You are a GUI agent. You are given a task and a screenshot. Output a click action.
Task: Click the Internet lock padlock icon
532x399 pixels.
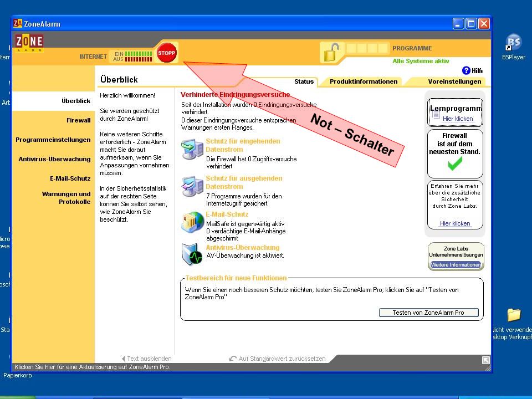[x=331, y=52]
